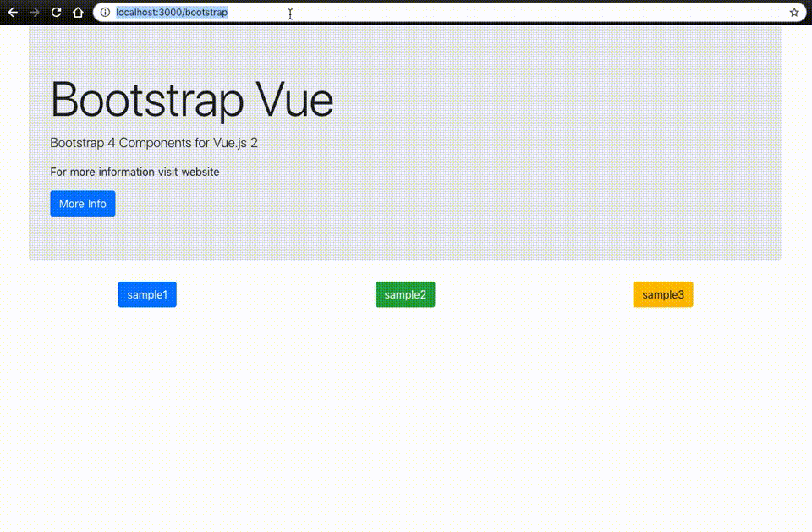Viewport: 812px width, 532px height.
Task: Click the blue sample1 button
Action: pyautogui.click(x=147, y=294)
